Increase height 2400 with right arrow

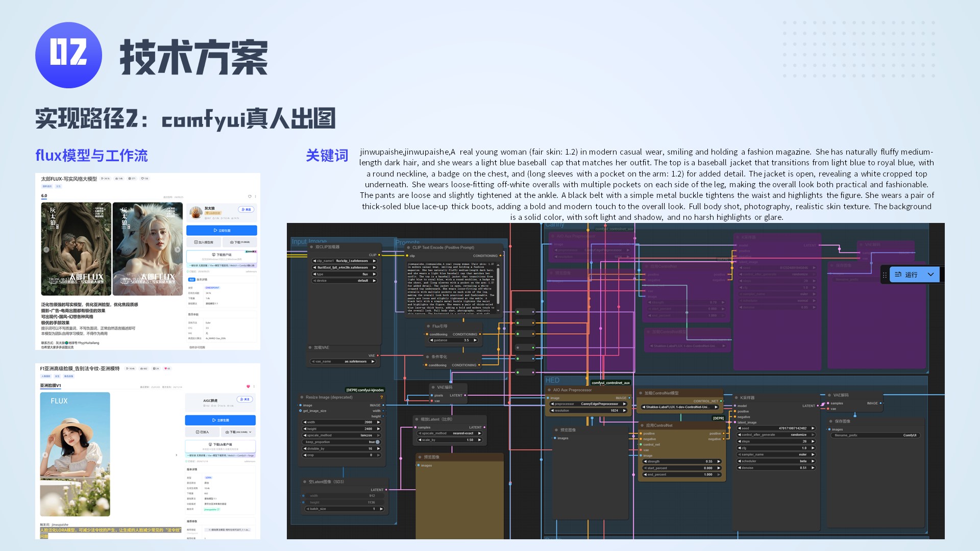378,429
